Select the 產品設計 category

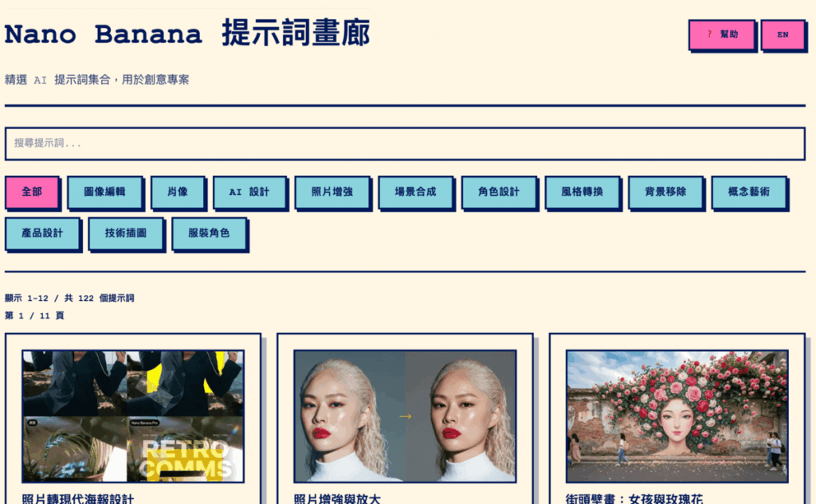42,233
